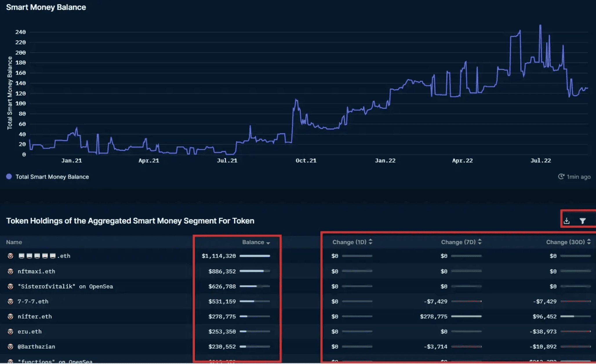The image size is (596, 364).
Task: Sort by Change (7D) column
Action: 479,242
